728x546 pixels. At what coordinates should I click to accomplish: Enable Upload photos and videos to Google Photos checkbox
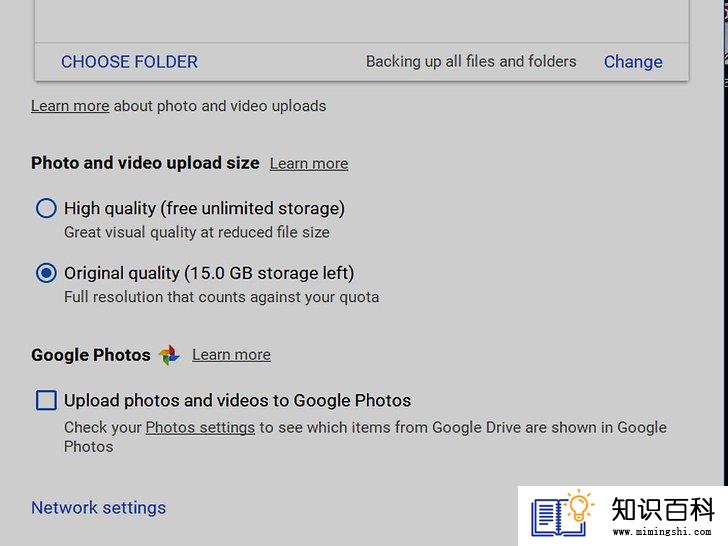pyautogui.click(x=46, y=400)
